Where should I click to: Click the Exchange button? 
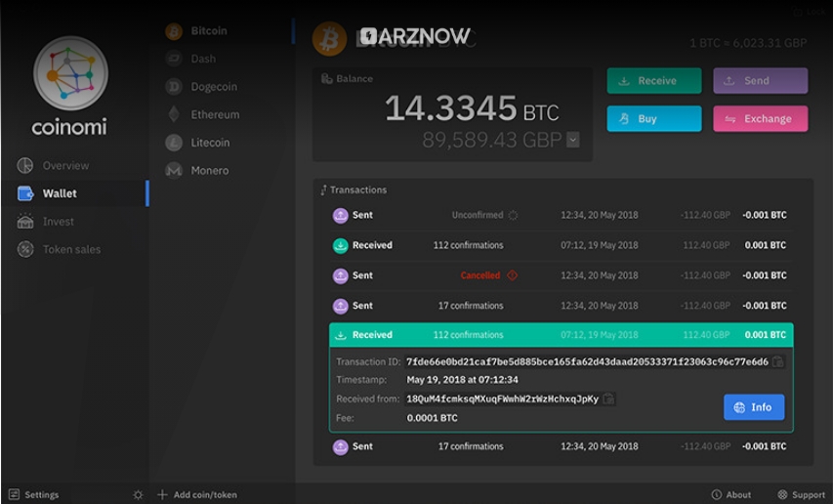coord(760,119)
